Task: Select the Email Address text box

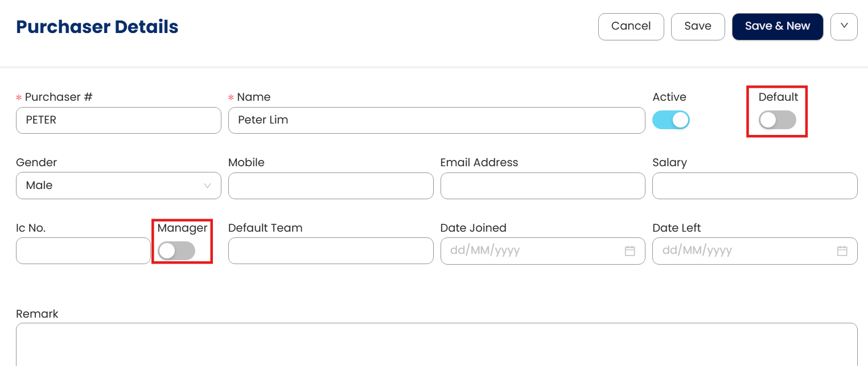Action: point(542,186)
